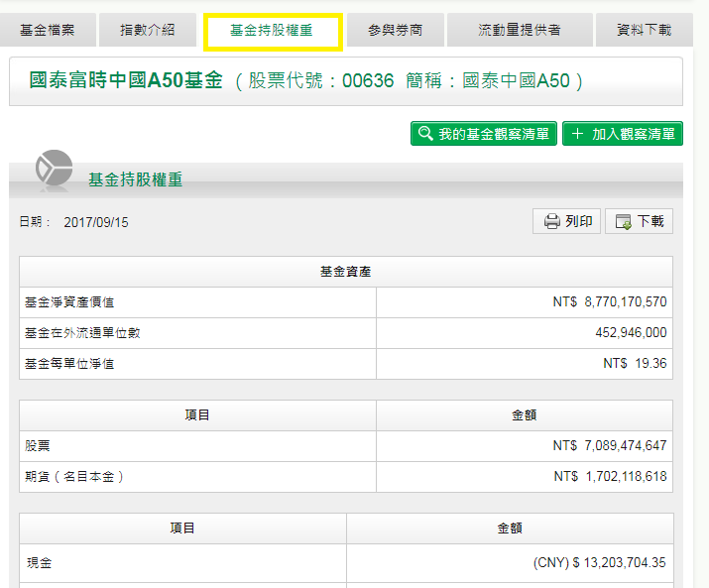This screenshot has height=588, width=709.
Task: Click the date value 2017/09/15
Action: 96,222
